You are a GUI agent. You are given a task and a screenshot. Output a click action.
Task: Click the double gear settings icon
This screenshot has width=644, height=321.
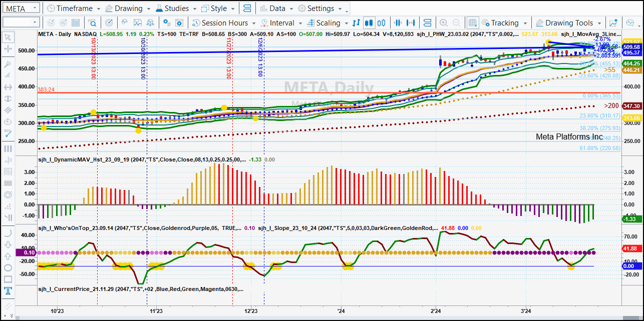tap(167, 22)
